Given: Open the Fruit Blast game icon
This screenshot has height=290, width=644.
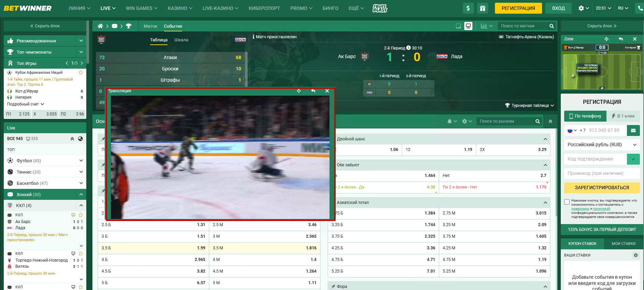Looking at the screenshot, I should pos(380,8).
